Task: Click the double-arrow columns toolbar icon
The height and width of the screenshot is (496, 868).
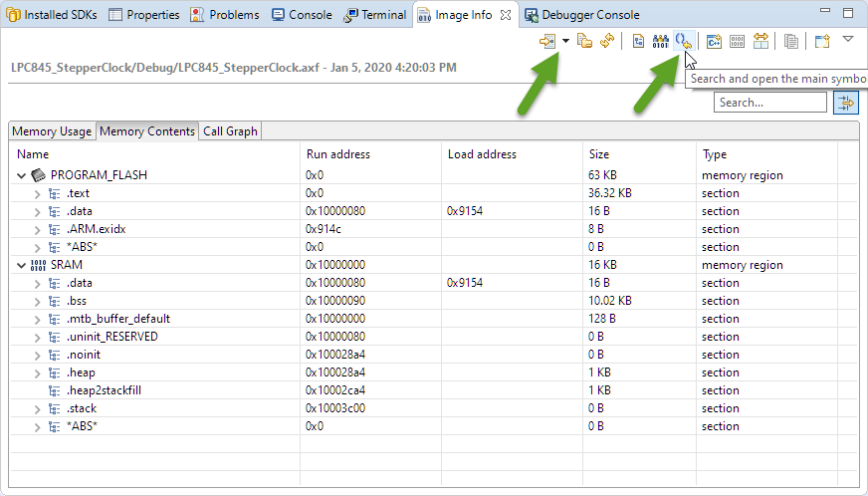Action: (760, 41)
